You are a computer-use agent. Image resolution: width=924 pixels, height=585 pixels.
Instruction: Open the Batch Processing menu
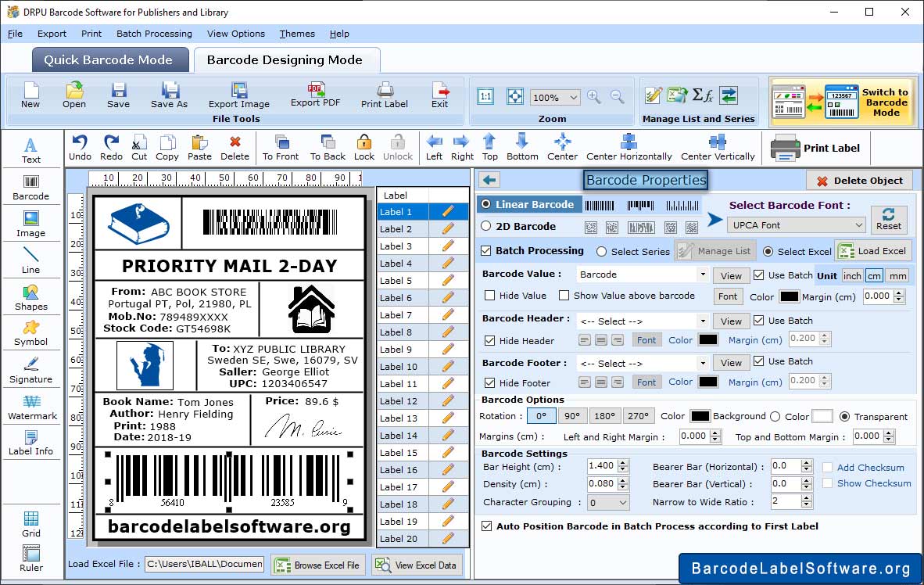coord(155,34)
